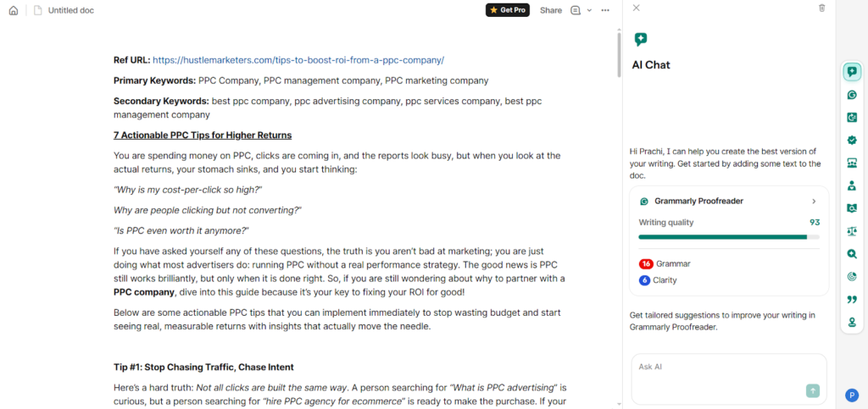Open the comments speech bubble icon
This screenshot has height=409, width=868.
pyautogui.click(x=576, y=10)
